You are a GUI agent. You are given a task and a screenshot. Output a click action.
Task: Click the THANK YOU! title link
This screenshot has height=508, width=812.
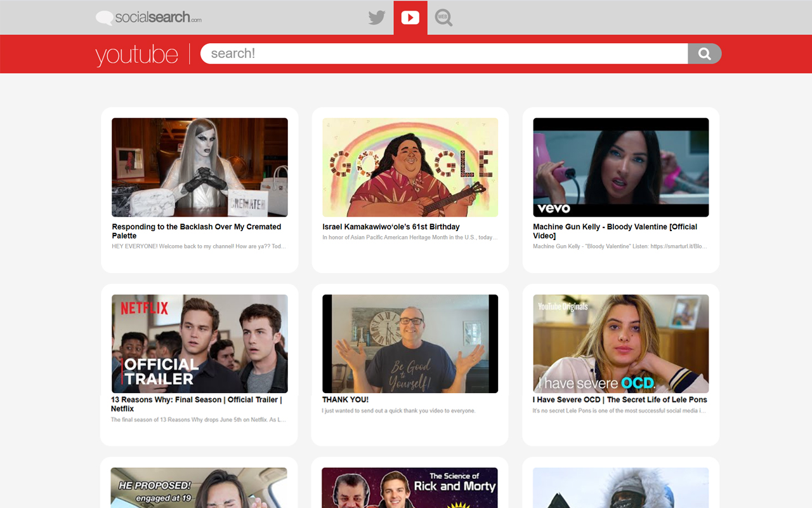[345, 399]
